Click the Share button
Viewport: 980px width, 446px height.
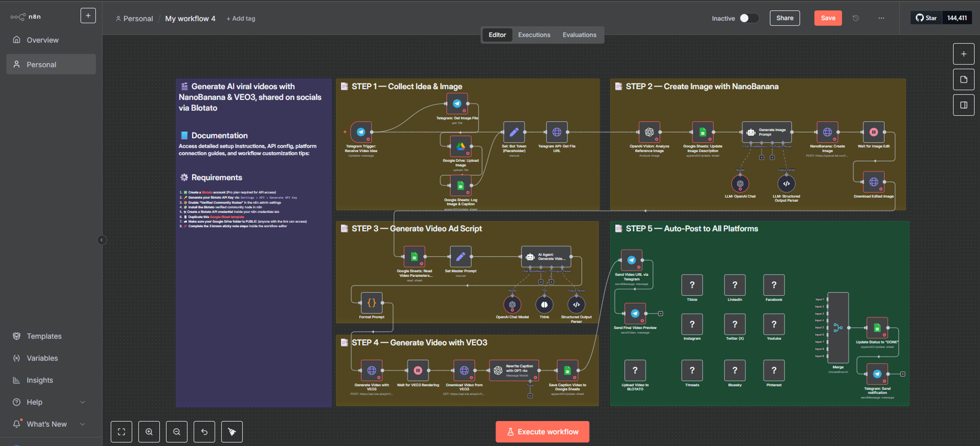click(785, 18)
